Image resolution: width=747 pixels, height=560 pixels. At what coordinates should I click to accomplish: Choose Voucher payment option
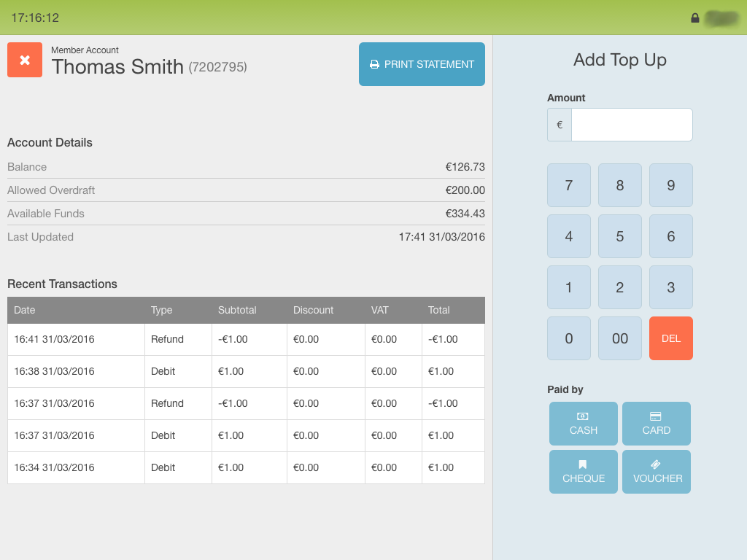(656, 472)
